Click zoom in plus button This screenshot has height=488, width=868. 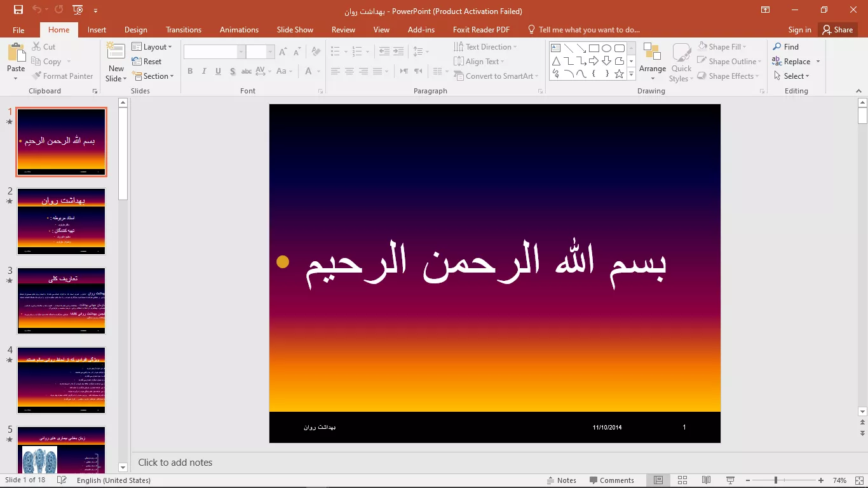pyautogui.click(x=821, y=480)
